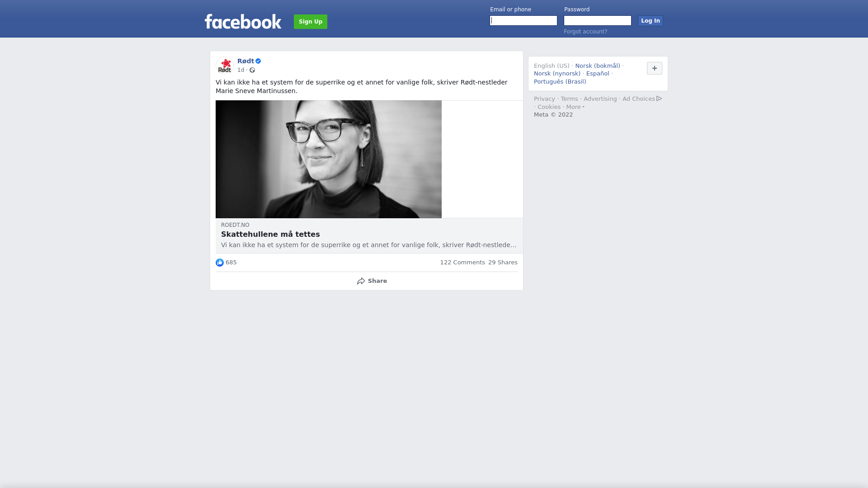
Task: Open more languages with the plus button
Action: click(655, 68)
